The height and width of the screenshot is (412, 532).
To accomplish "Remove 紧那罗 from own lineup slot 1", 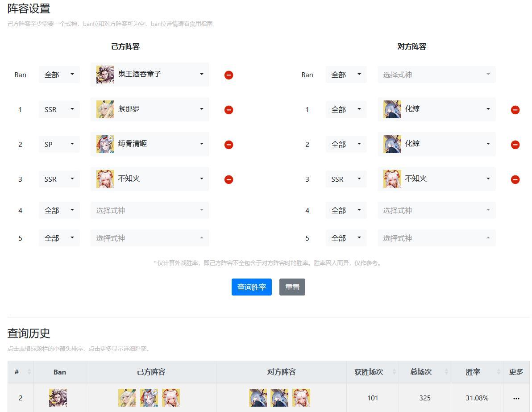I will click(229, 110).
